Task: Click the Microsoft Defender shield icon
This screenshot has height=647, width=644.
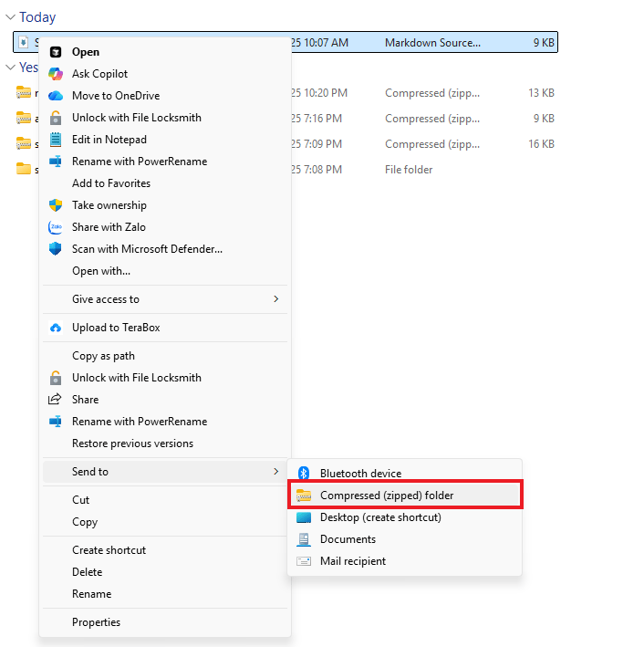Action: [x=56, y=249]
